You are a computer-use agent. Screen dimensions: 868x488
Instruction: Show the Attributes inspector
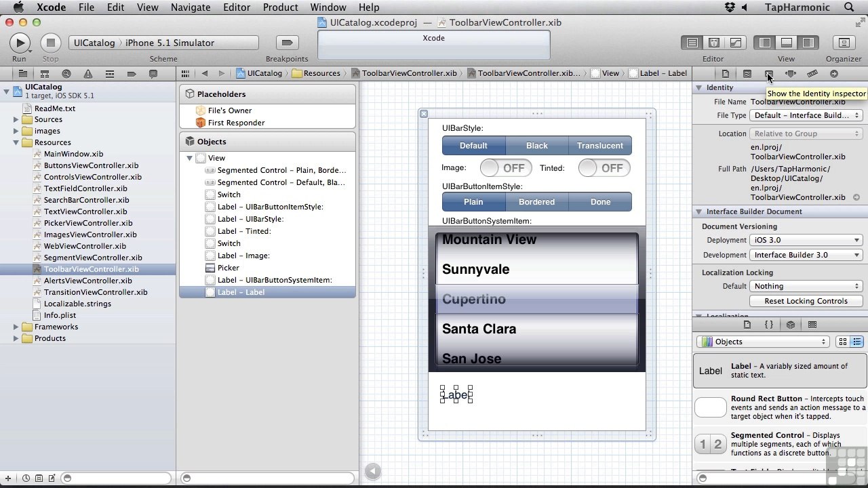point(791,74)
